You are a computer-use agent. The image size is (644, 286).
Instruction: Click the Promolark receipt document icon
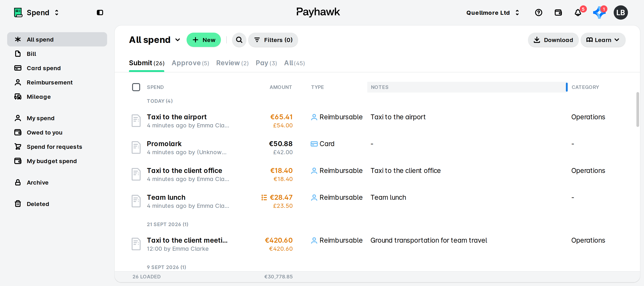[136, 147]
